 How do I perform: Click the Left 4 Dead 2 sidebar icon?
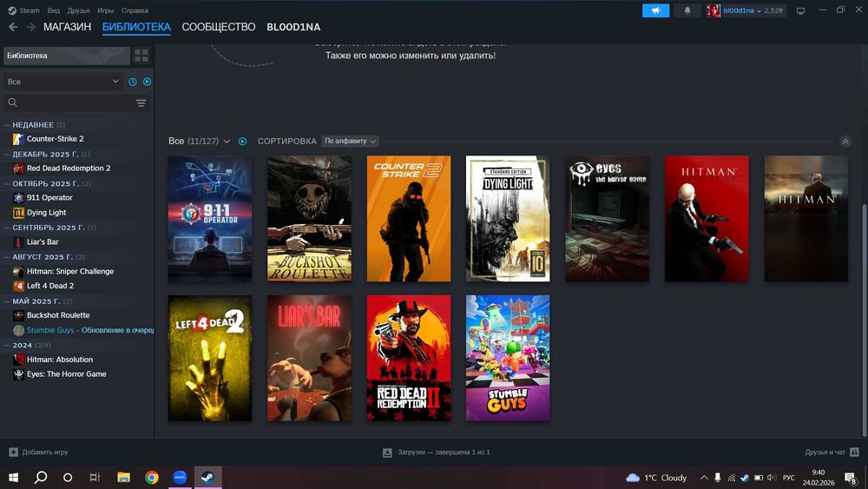tap(18, 286)
